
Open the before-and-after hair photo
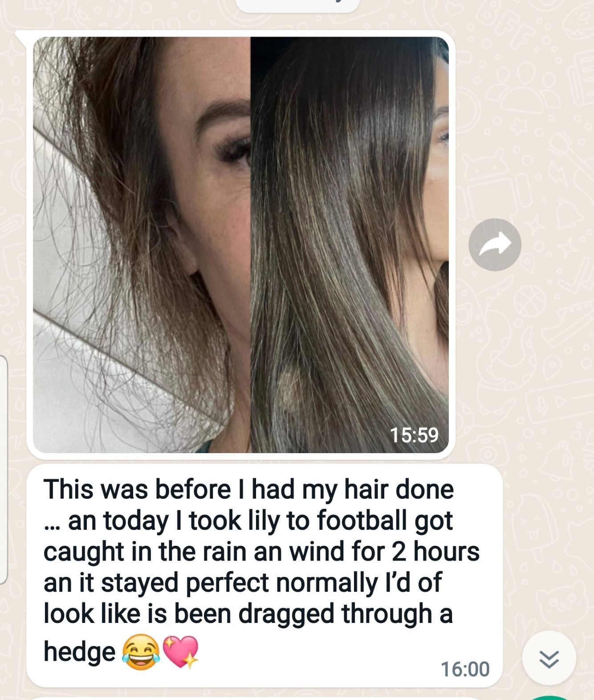(x=241, y=245)
